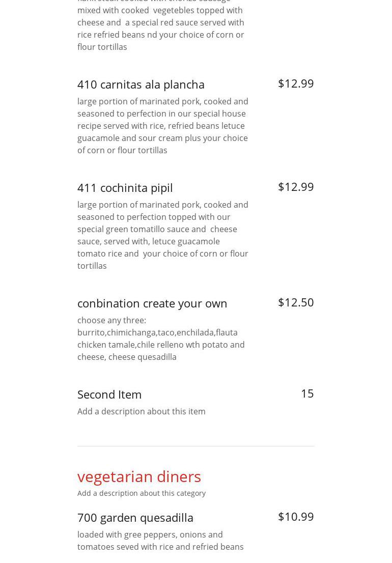
Task: Click the divider line above vegetarian diners
Action: click(196, 446)
